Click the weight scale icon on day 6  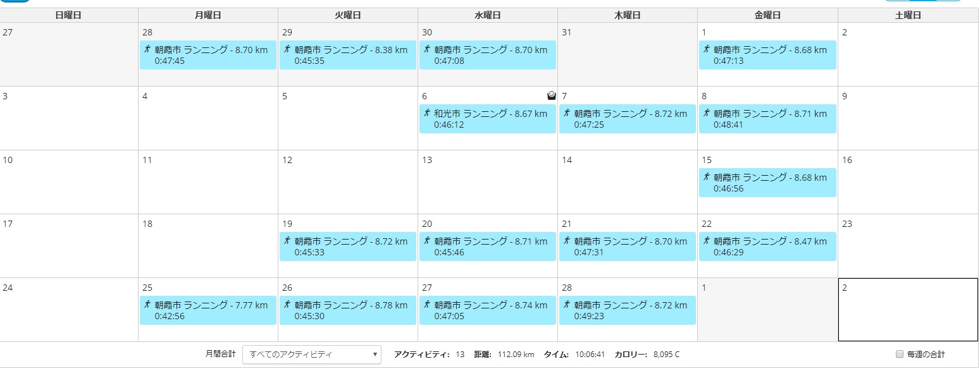click(x=551, y=95)
